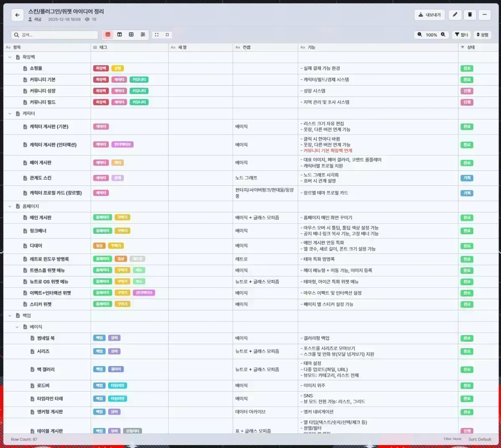Collapse the 캐릭터 group
501x448 pixels.
click(10, 114)
